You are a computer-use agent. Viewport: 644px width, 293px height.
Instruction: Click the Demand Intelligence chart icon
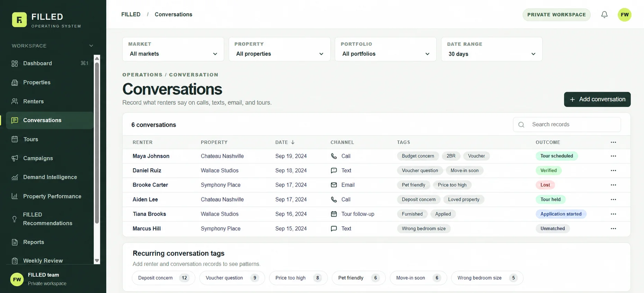pyautogui.click(x=15, y=177)
